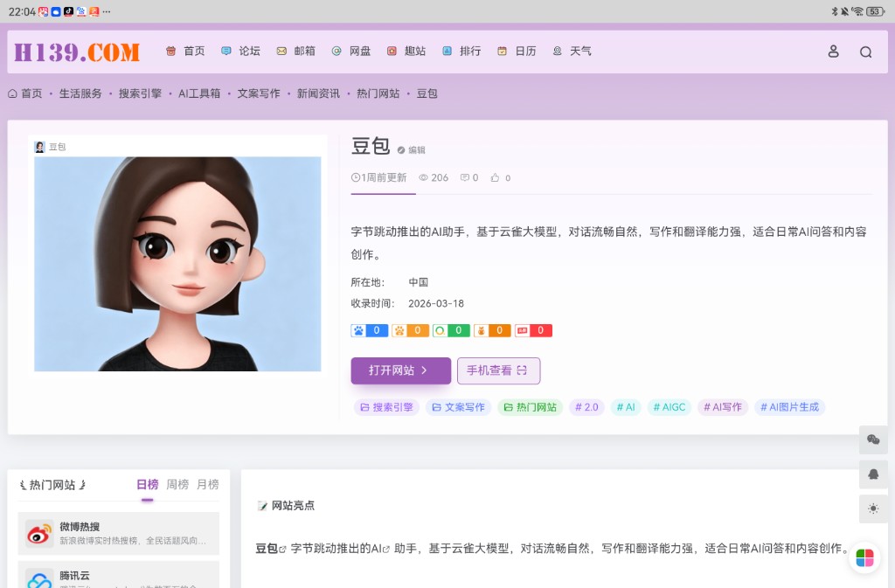895x588 pixels.
Task: Select the # 2.0 tag
Action: 586,407
